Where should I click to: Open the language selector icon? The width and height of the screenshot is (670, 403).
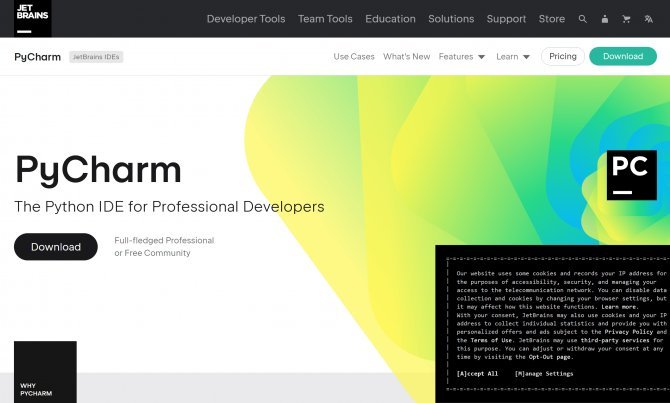(649, 19)
